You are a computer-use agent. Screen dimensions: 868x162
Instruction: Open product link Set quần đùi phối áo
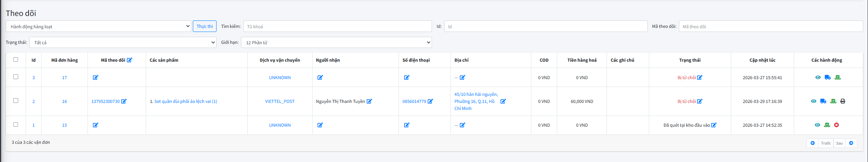[185, 101]
